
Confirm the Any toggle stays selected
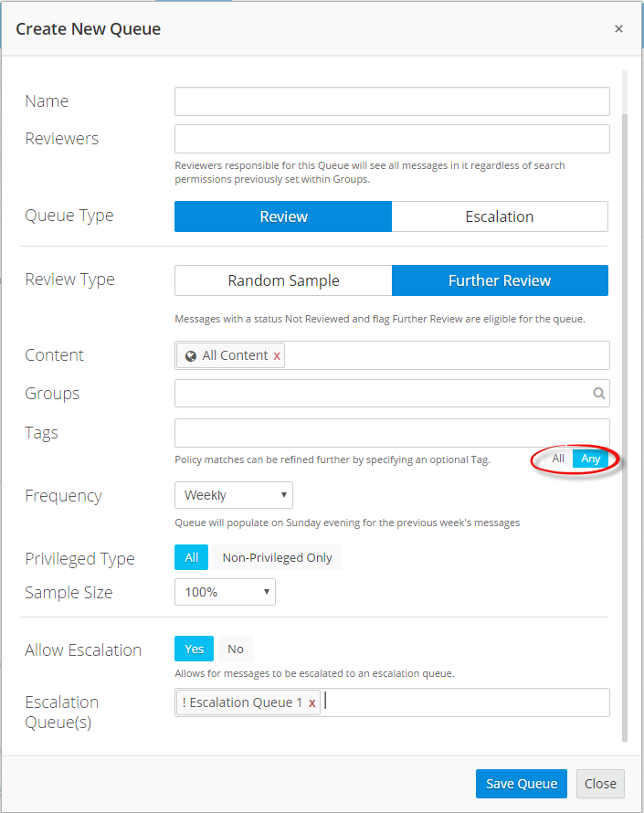point(588,459)
